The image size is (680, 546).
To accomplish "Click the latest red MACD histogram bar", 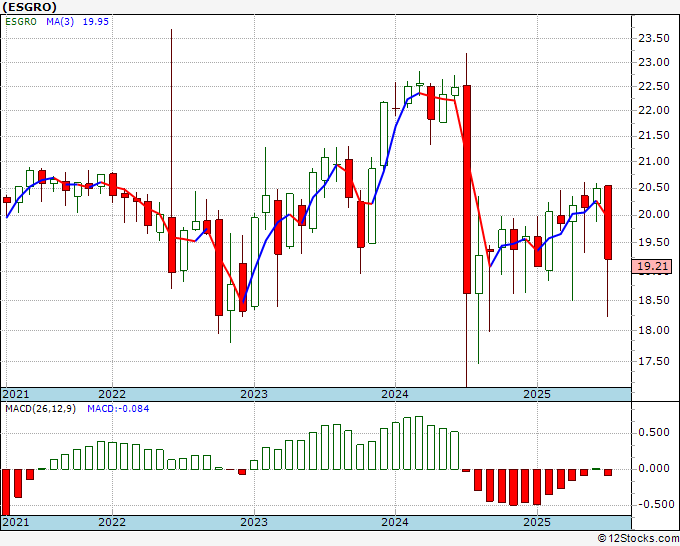I will (608, 472).
